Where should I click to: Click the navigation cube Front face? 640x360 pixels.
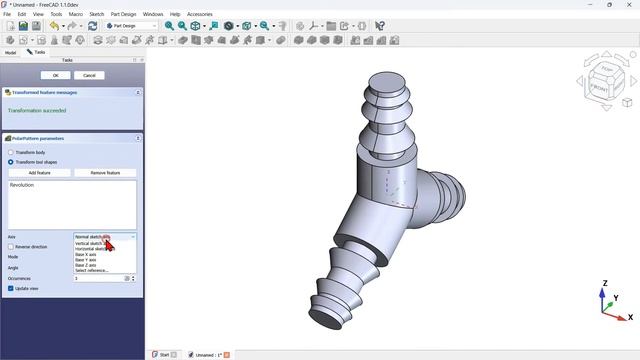[x=600, y=87]
